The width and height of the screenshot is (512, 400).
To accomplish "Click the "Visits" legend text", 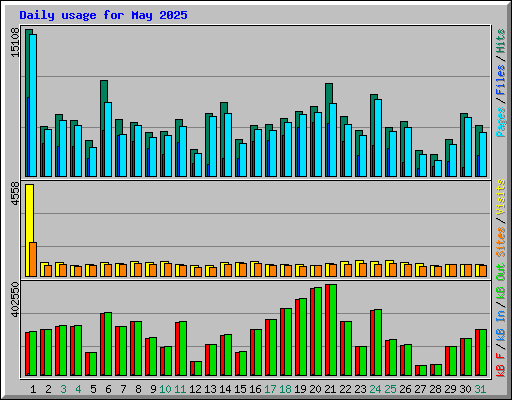I will pos(500,197).
